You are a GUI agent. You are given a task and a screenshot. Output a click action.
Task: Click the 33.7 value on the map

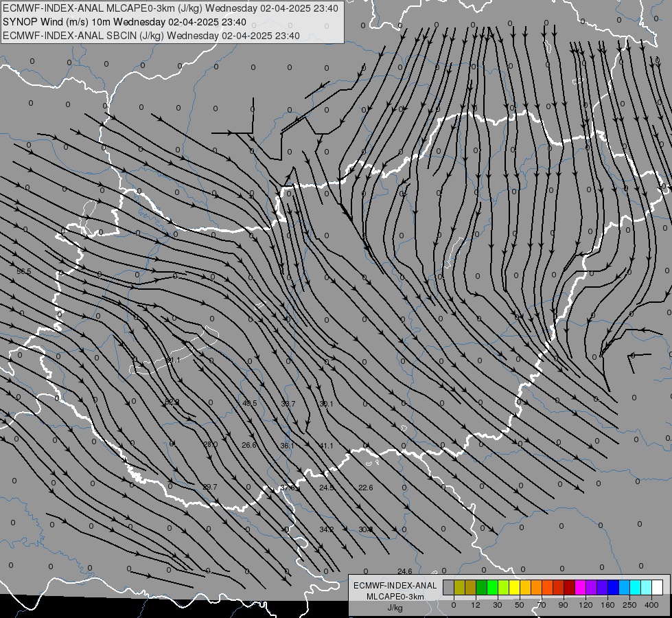click(288, 404)
